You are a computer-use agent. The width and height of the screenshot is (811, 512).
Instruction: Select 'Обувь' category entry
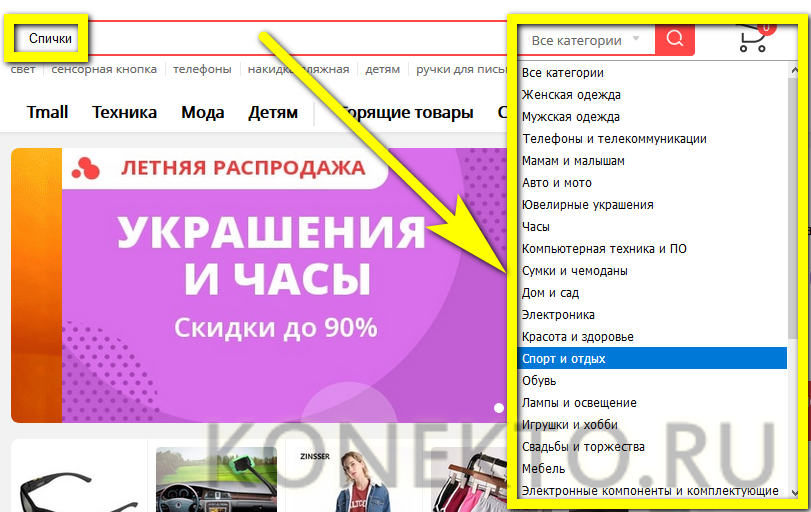[540, 381]
